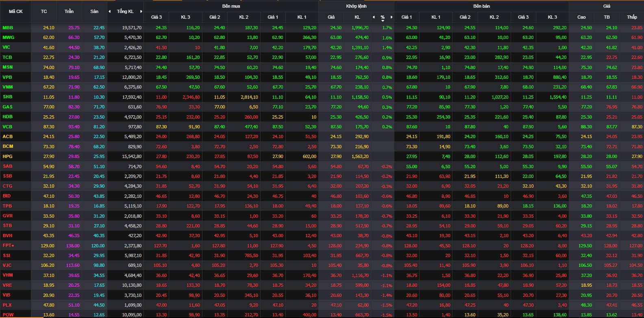Click the red dot marker next to FPT
The width and height of the screenshot is (644, 318).
pyautogui.click(x=13, y=246)
